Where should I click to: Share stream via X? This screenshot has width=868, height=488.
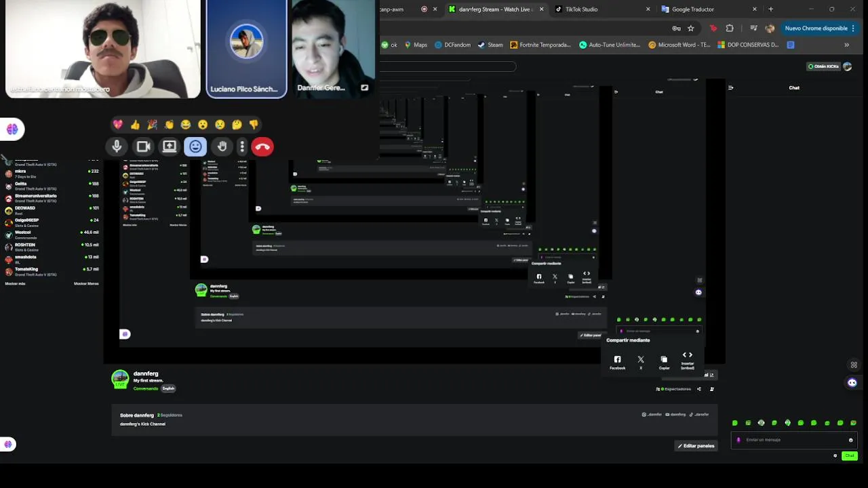pyautogui.click(x=641, y=362)
